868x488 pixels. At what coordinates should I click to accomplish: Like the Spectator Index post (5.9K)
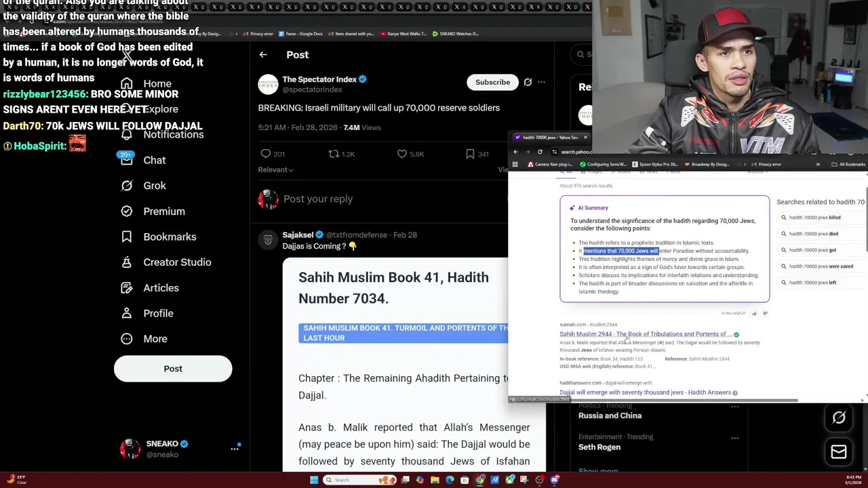402,154
